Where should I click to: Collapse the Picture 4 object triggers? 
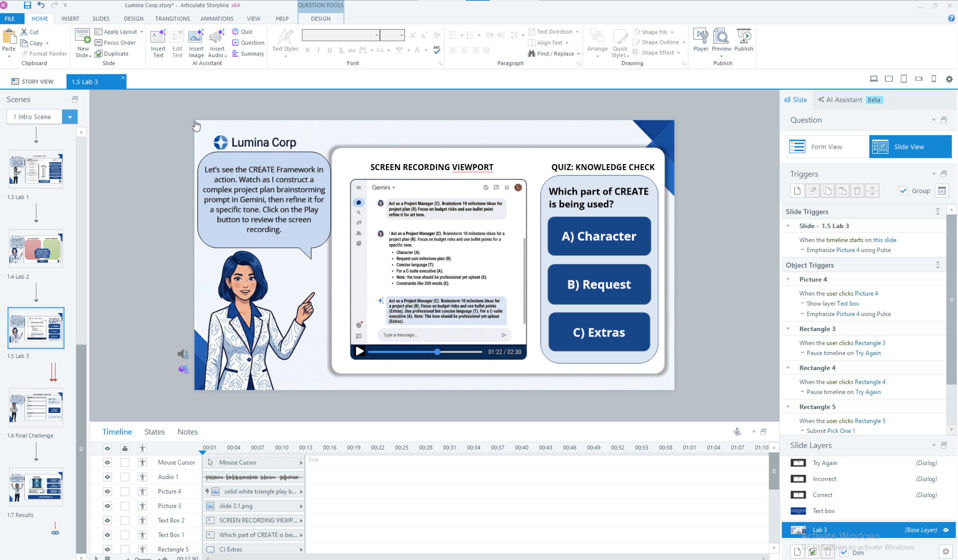[x=788, y=279]
